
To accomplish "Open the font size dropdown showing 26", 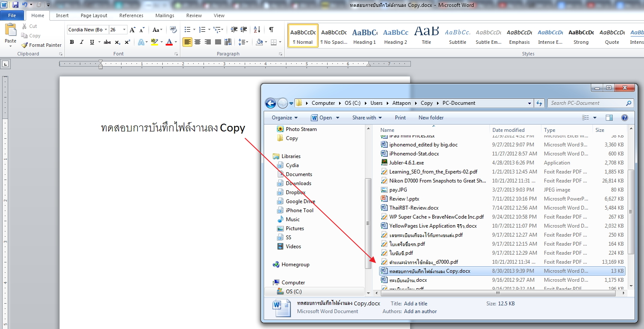I will tap(125, 30).
